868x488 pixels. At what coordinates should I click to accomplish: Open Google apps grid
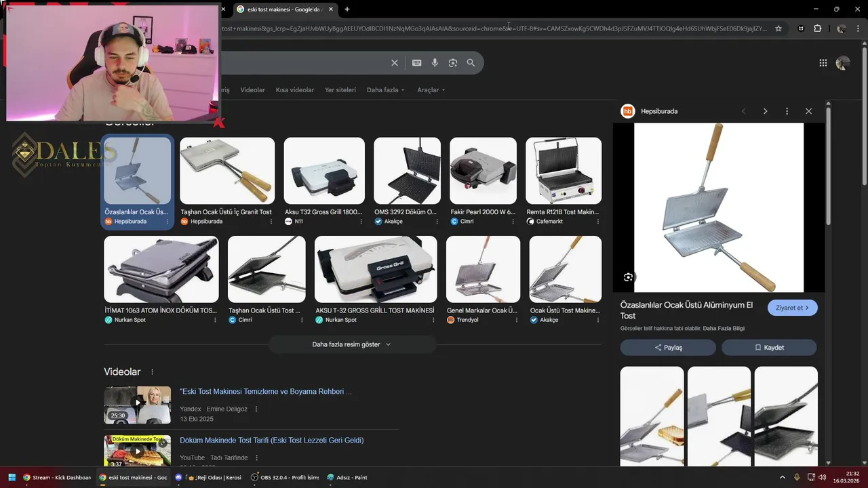point(823,63)
